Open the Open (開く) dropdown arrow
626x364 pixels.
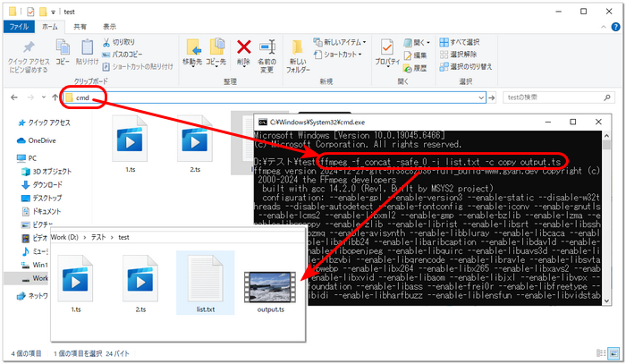(428, 42)
